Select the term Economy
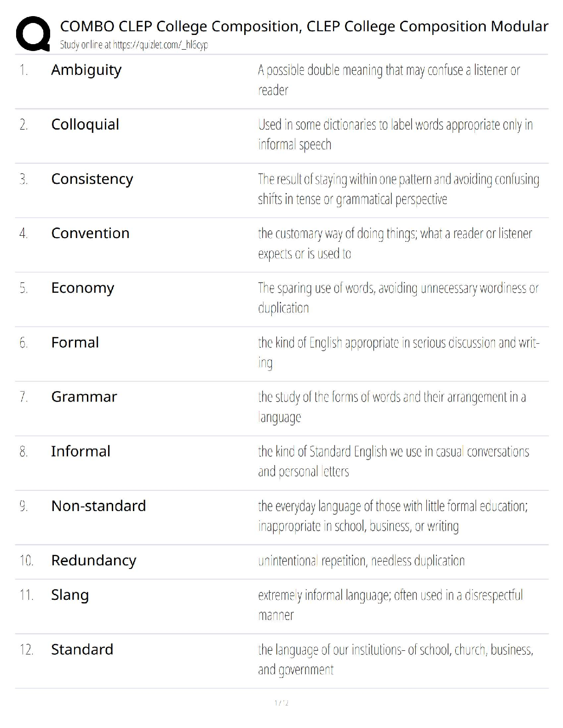The height and width of the screenshot is (728, 563). point(83,288)
